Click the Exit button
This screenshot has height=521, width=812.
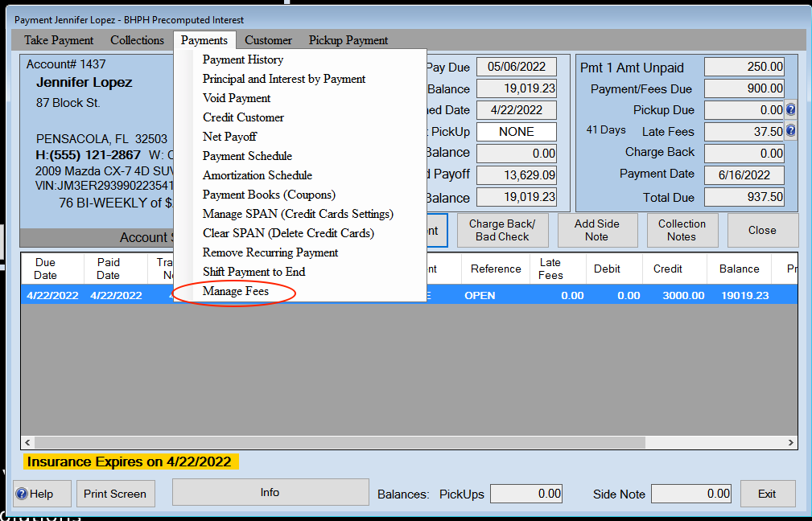(767, 494)
